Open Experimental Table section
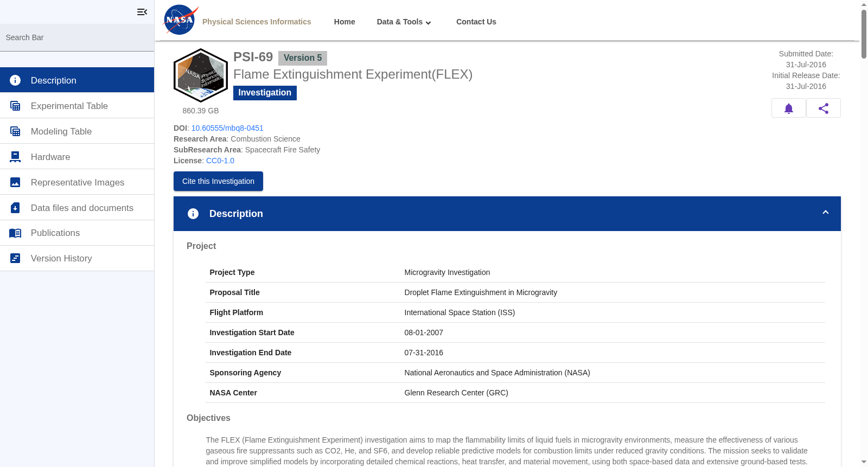This screenshot has height=467, width=868. click(x=77, y=106)
